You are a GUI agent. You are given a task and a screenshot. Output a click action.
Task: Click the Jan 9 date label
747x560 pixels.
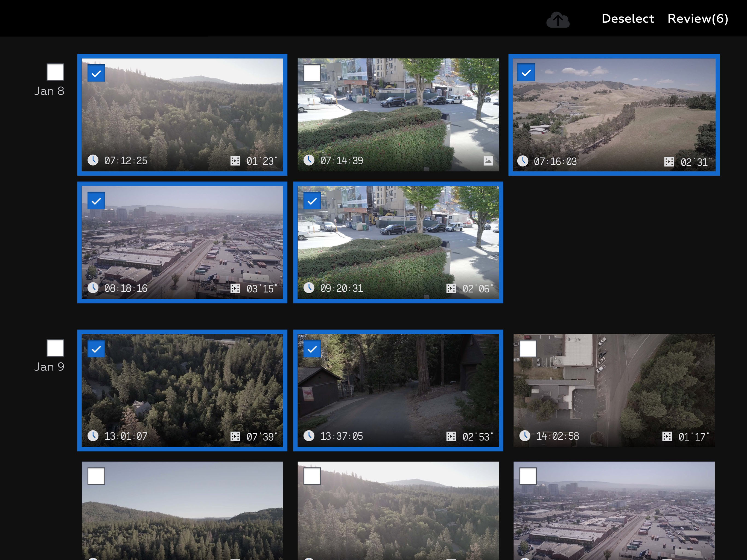tap(49, 367)
